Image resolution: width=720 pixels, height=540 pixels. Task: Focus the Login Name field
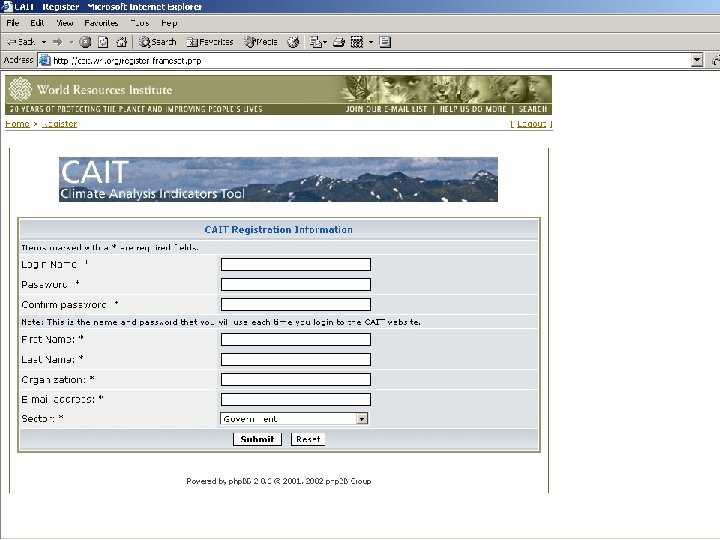tap(296, 264)
